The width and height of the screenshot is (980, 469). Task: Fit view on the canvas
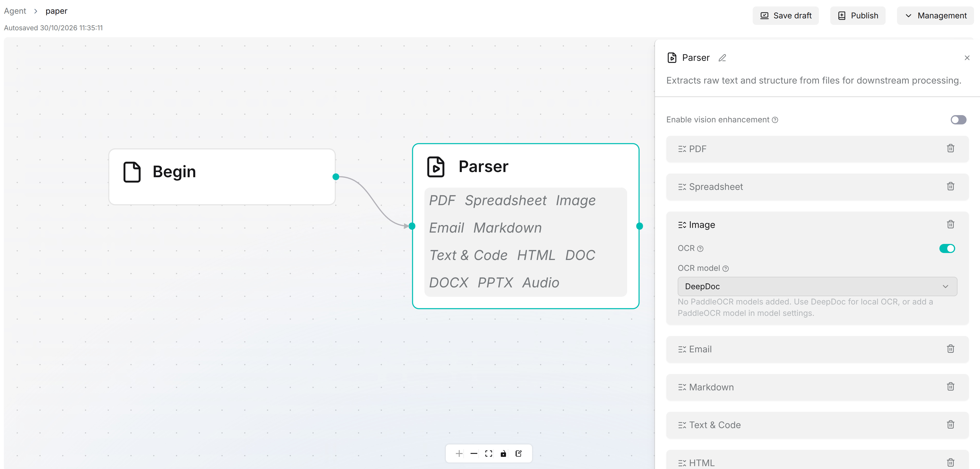488,453
